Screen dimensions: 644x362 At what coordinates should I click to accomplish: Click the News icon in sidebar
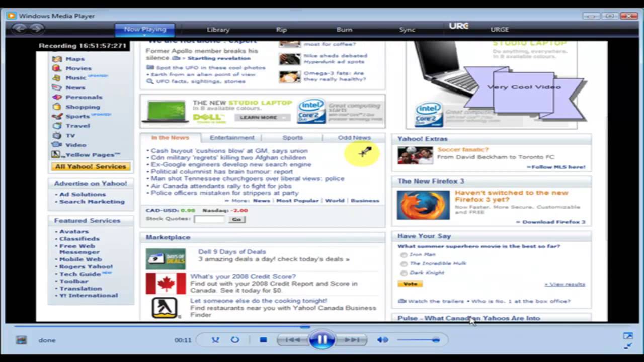point(57,87)
